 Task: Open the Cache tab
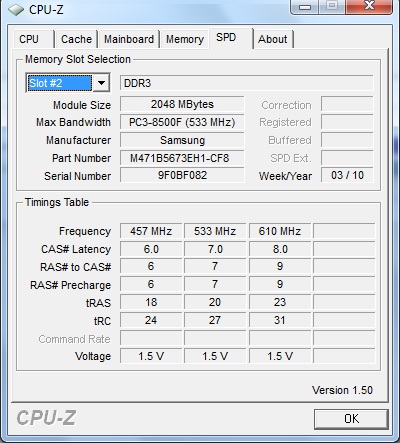coord(76,39)
